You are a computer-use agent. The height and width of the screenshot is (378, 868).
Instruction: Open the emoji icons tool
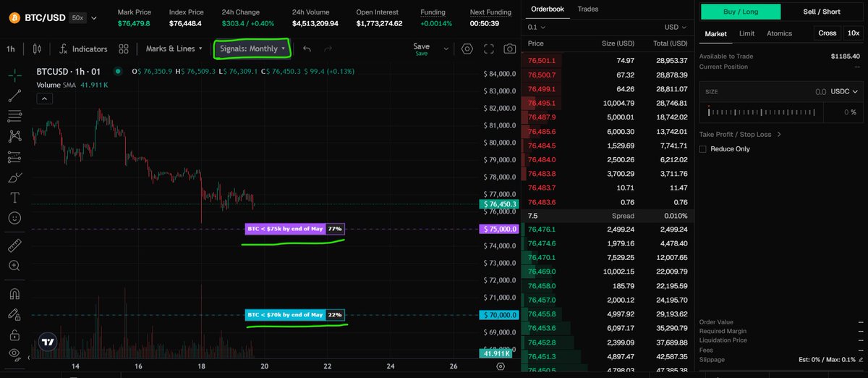[x=14, y=217]
